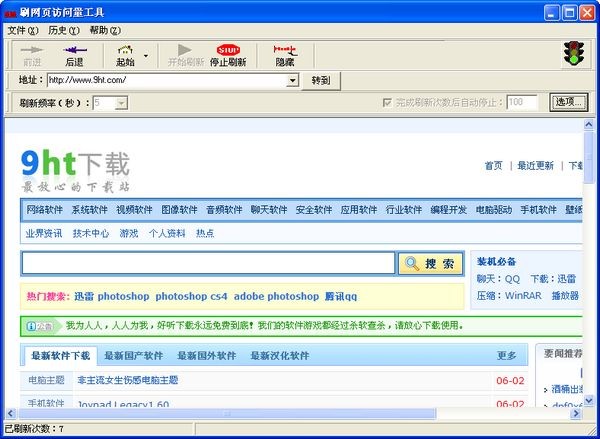This screenshot has width=600, height=439.
Task: Open the 图像软件 category link
Action: click(179, 210)
